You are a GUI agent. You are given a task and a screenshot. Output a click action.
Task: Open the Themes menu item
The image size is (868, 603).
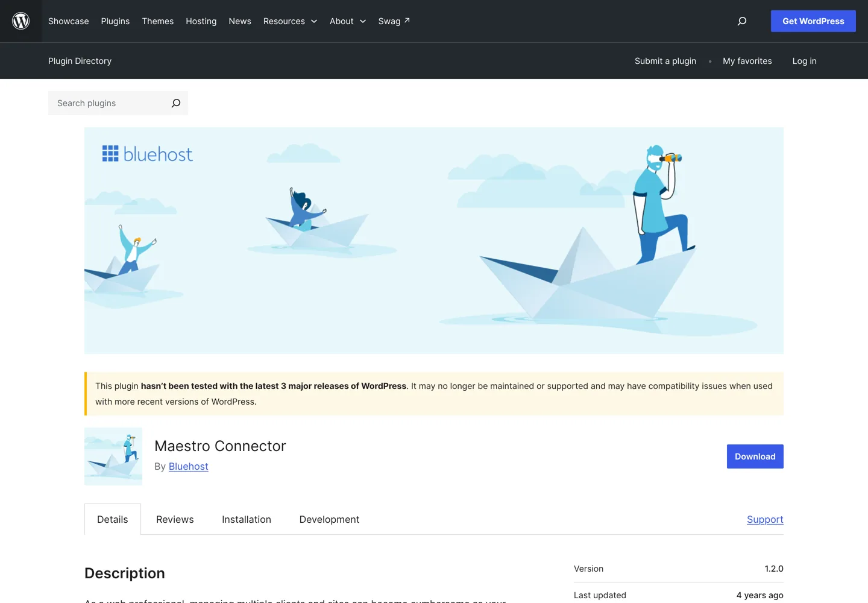(x=158, y=21)
